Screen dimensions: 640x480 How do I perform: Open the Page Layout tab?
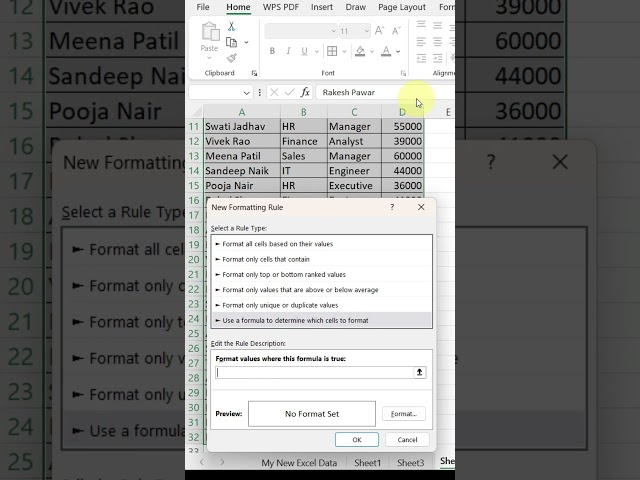[402, 7]
